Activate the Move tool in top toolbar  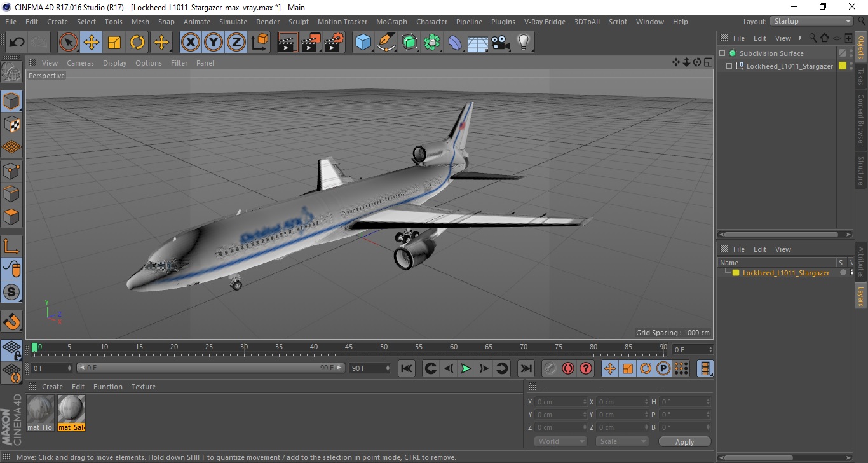[92, 43]
